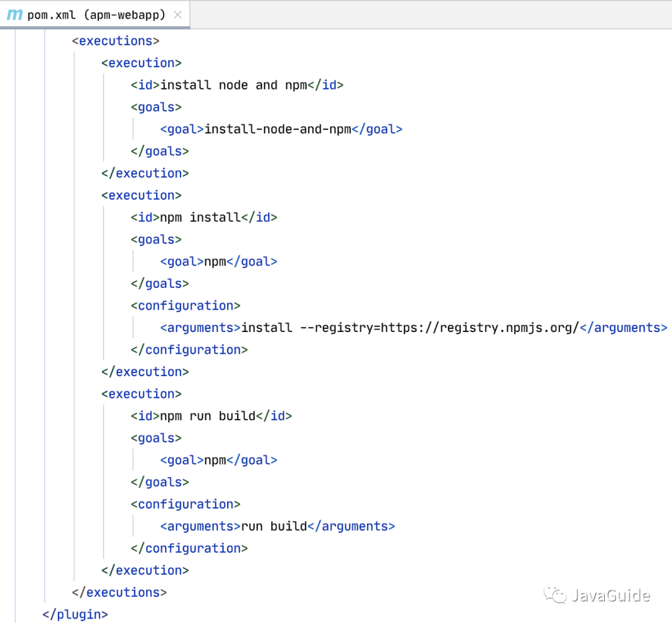Click the closing </executions> tag
Screen dimensions: 672x623
pyautogui.click(x=119, y=593)
